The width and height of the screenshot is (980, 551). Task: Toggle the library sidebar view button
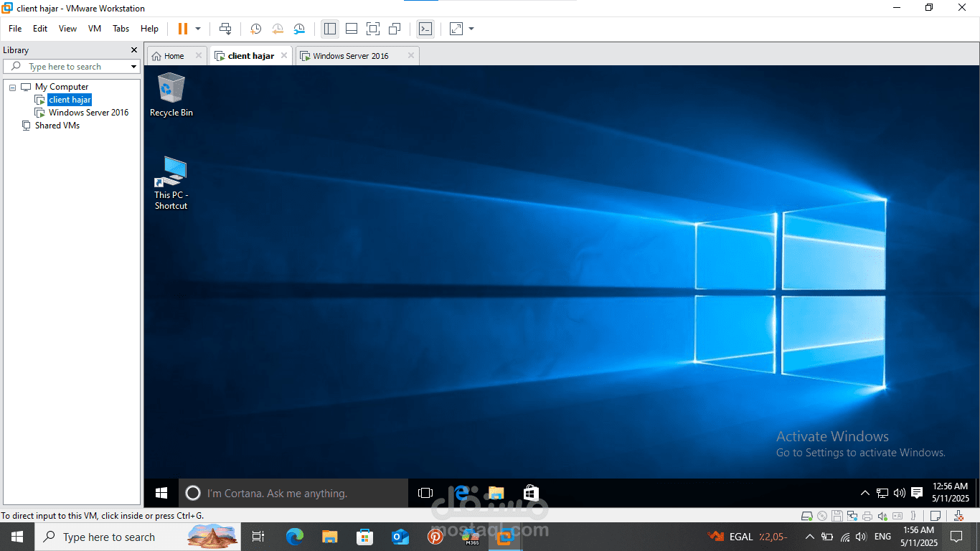330,29
